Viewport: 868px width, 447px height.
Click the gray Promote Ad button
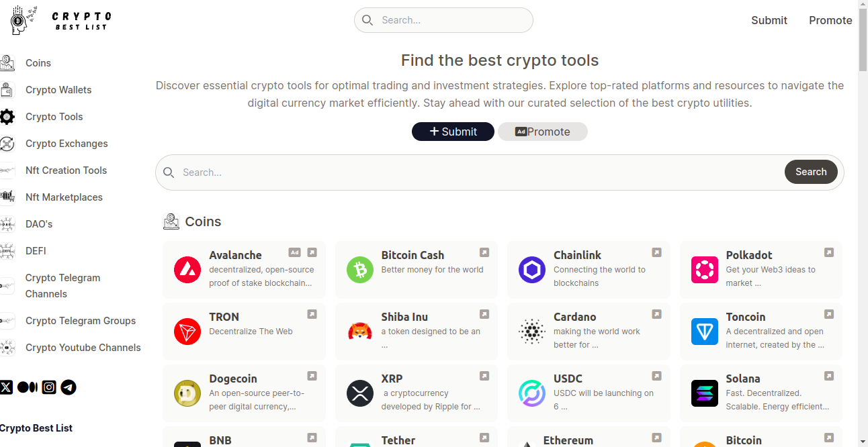click(543, 132)
